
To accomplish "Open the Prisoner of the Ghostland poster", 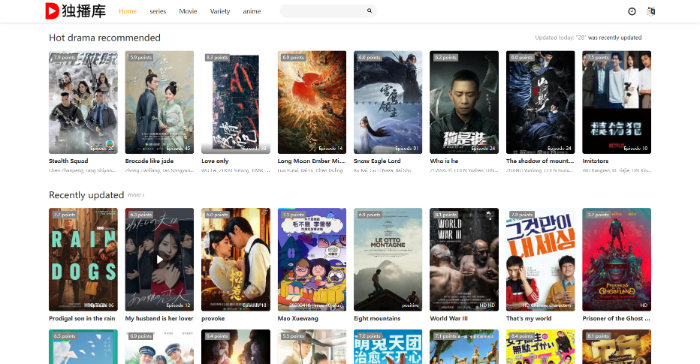I will [x=617, y=259].
